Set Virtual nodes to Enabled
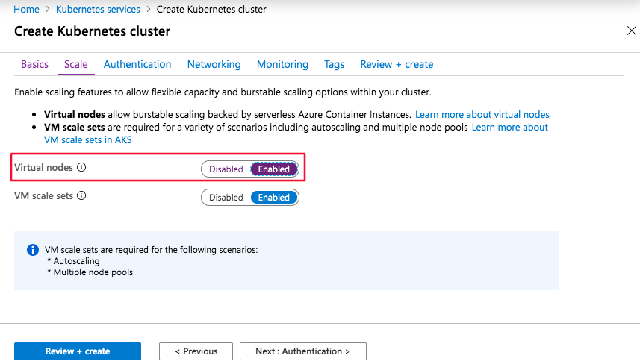 click(x=274, y=169)
